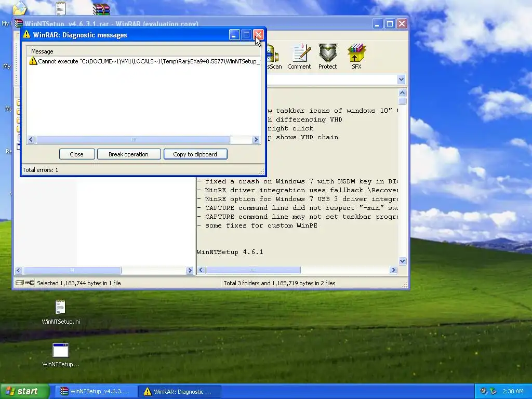This screenshot has height=399, width=532.
Task: Click the first system tray icon
Action: coord(484,391)
